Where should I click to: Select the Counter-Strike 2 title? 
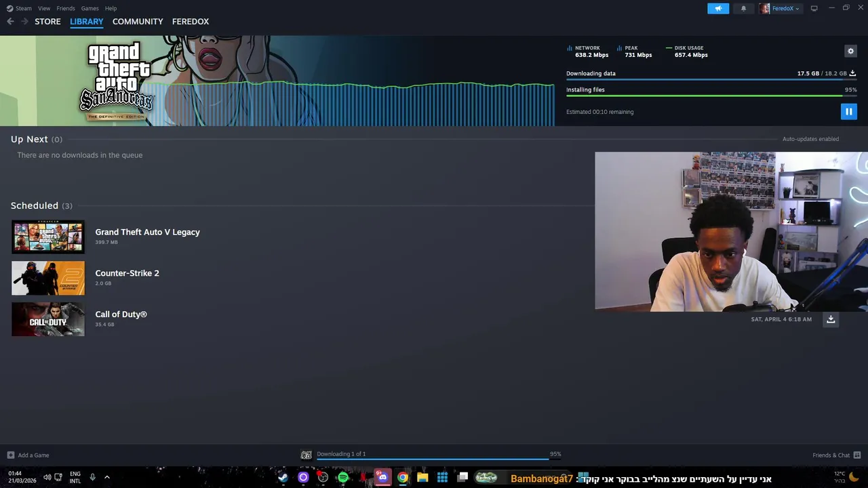(127, 273)
